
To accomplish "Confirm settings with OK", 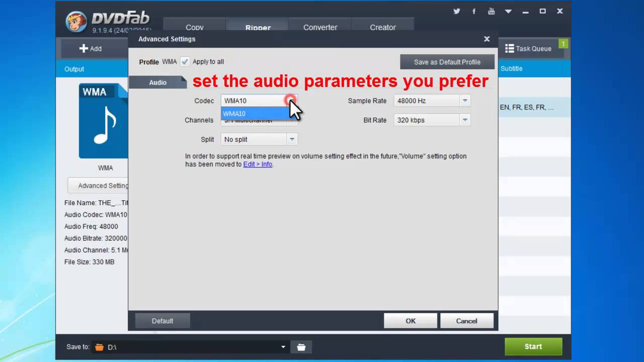I will point(411,321).
